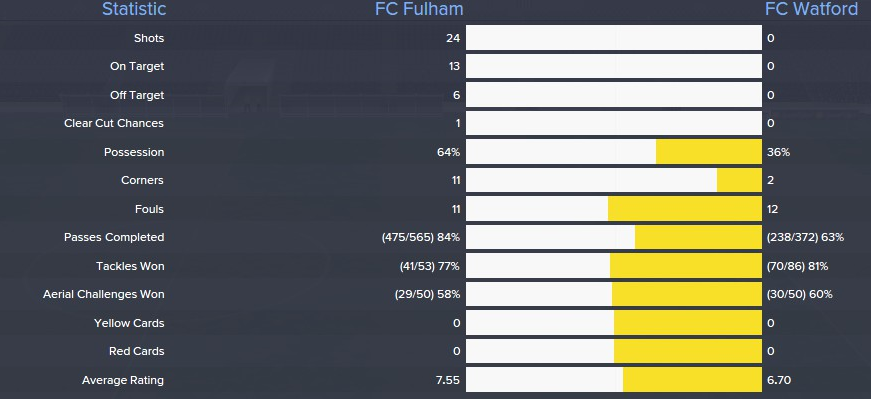The image size is (871, 399).
Task: Click Watford's 6.70 average rating value
Action: [x=779, y=380]
